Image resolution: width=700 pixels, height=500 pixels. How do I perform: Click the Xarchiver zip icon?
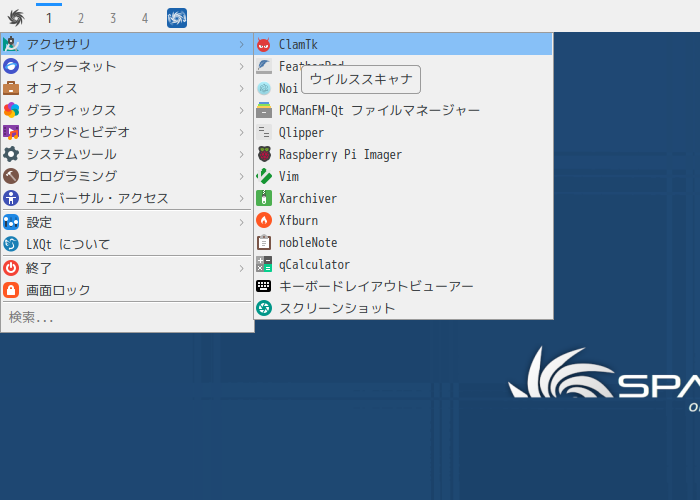coord(264,198)
